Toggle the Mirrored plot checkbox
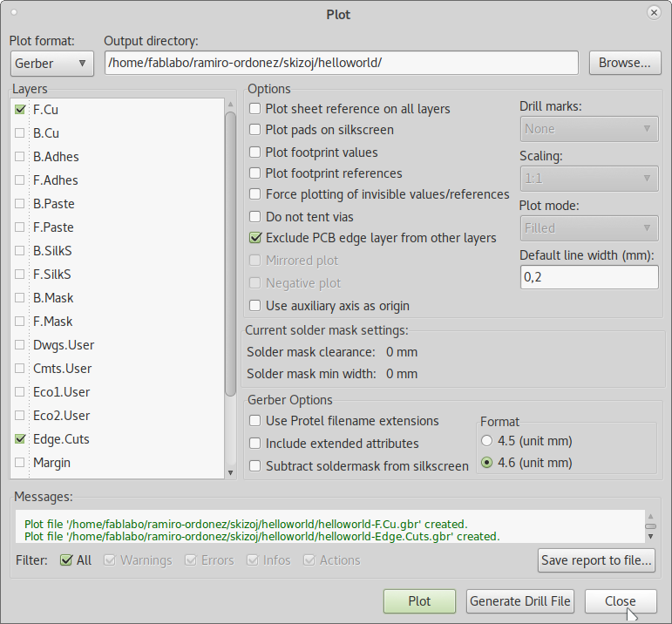The height and width of the screenshot is (624, 672). click(255, 260)
